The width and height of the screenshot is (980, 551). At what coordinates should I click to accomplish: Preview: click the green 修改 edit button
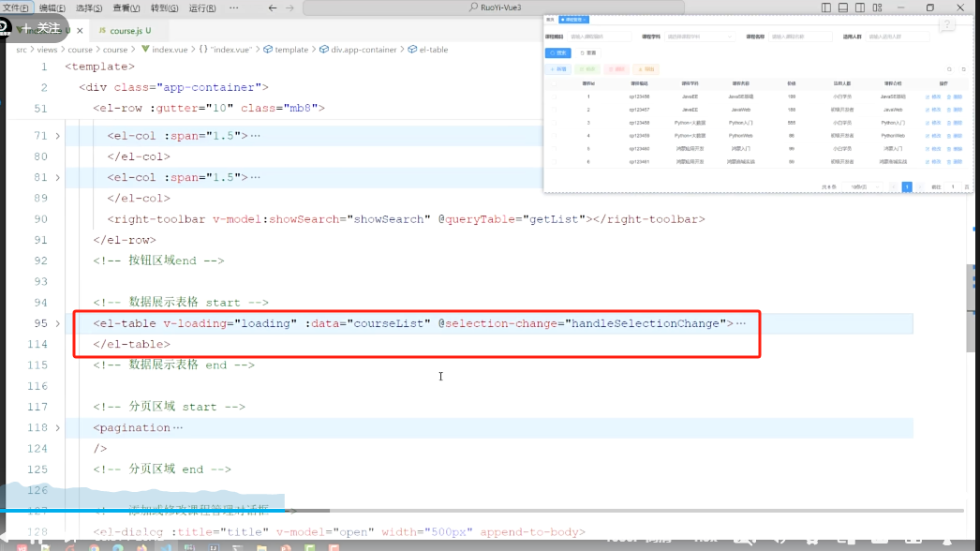click(587, 69)
